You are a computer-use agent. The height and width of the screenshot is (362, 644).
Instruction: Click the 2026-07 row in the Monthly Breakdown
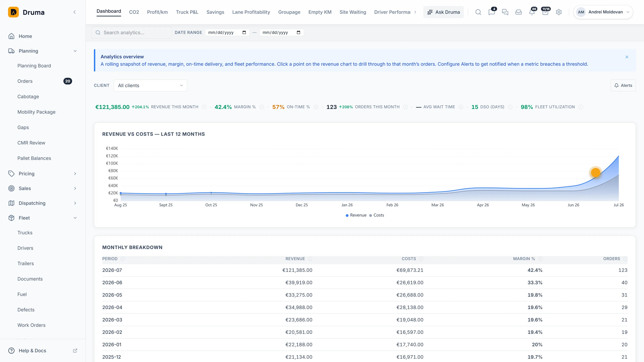pyautogui.click(x=365, y=270)
